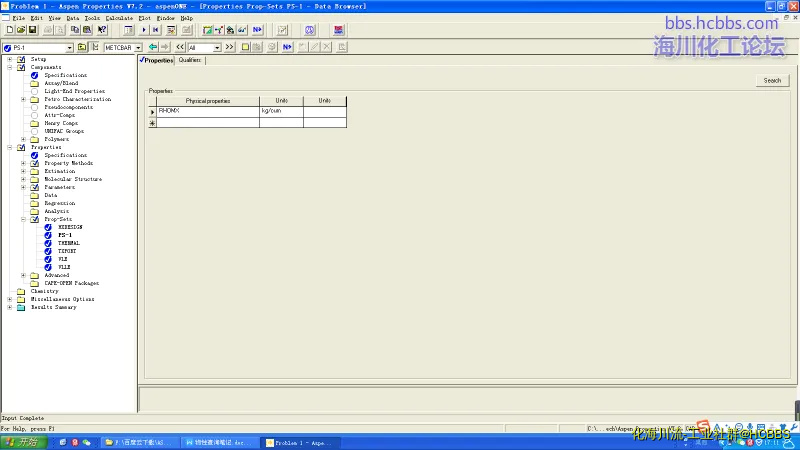Viewport: 800px width, 450px height.
Task: Save the problem with Save icon
Action: click(x=32, y=30)
